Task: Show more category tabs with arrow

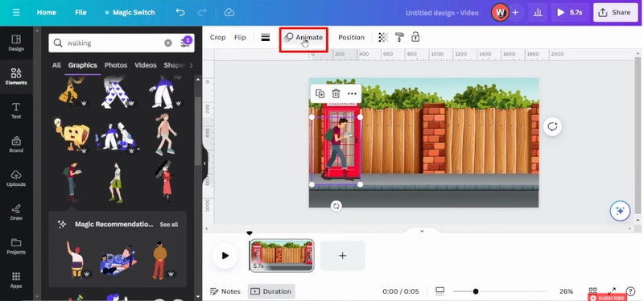Action: click(x=191, y=65)
